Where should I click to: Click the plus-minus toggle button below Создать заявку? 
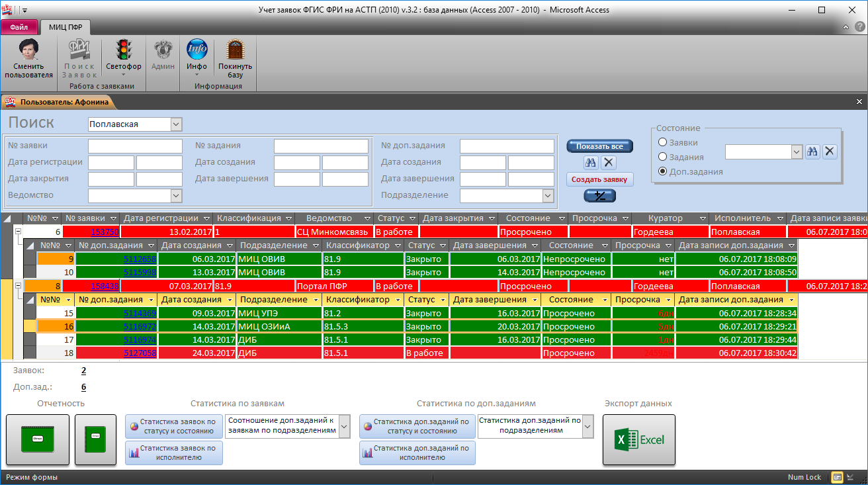[x=599, y=196]
